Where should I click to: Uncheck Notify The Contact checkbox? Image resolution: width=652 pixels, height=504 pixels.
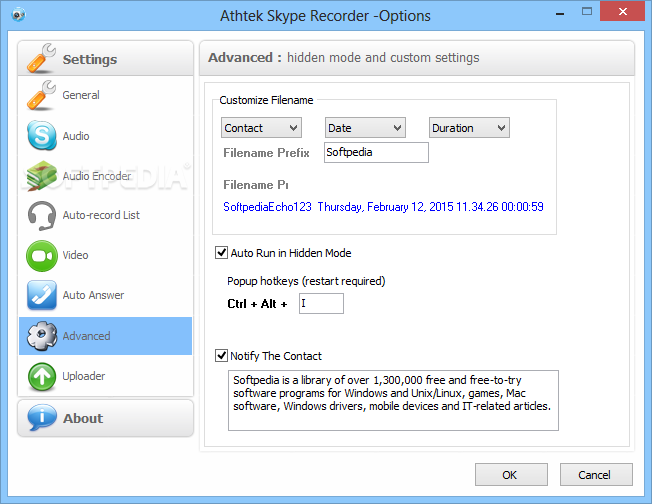221,356
